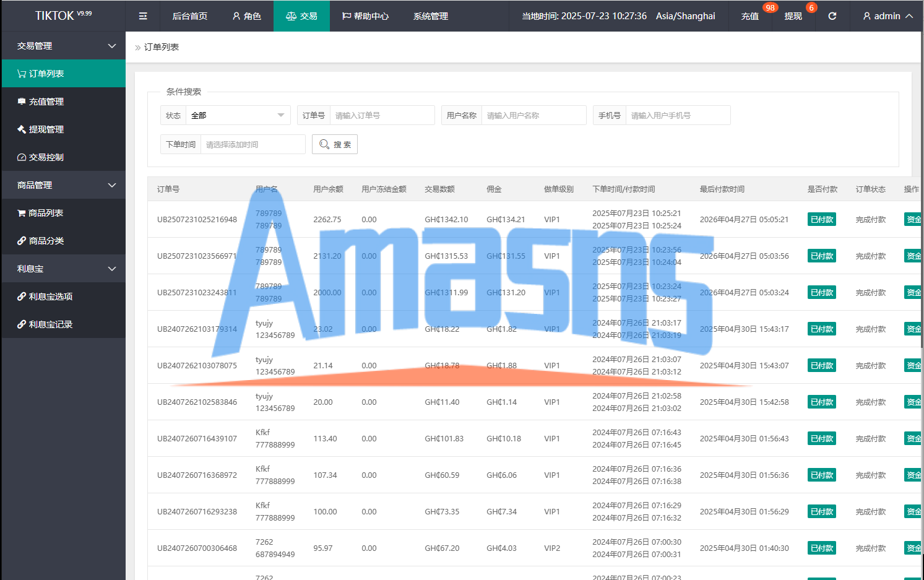Open 利息宝记录 records in sidebar
Screen dimensions: 924x580
tap(51, 324)
